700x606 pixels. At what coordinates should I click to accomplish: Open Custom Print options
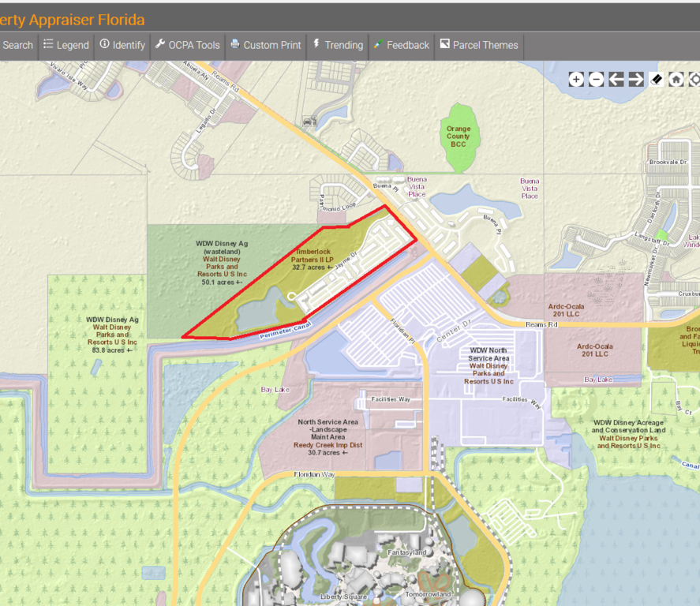coord(265,45)
